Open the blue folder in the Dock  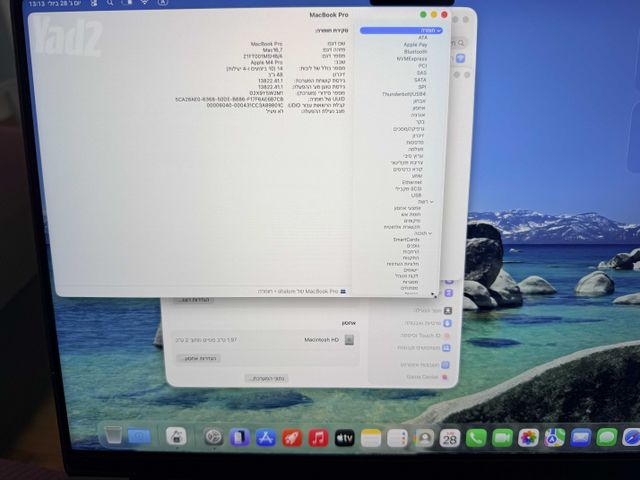[139, 436]
